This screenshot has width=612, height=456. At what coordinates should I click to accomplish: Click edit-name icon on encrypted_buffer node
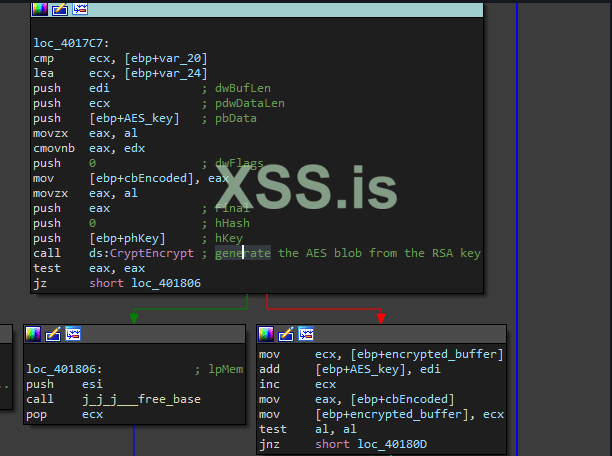pos(286,334)
